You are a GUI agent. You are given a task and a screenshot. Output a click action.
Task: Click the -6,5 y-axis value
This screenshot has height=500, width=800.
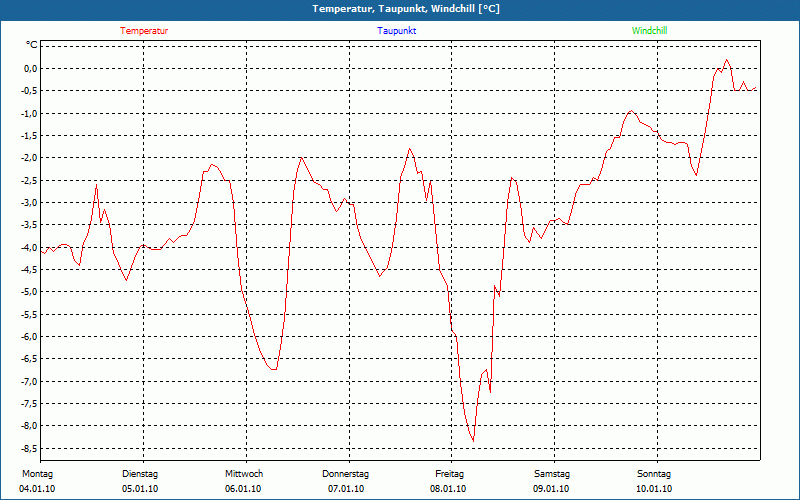[29, 359]
